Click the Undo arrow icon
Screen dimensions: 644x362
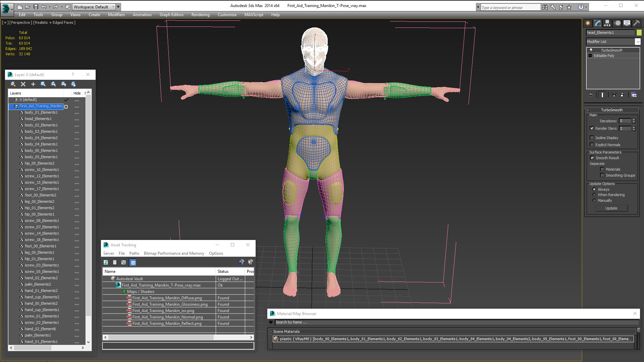point(44,7)
